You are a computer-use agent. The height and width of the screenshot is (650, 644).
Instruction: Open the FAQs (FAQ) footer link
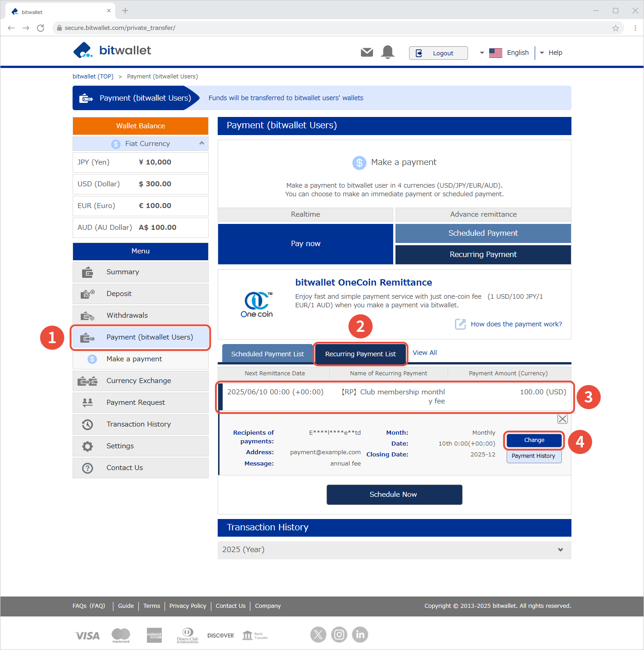click(89, 606)
